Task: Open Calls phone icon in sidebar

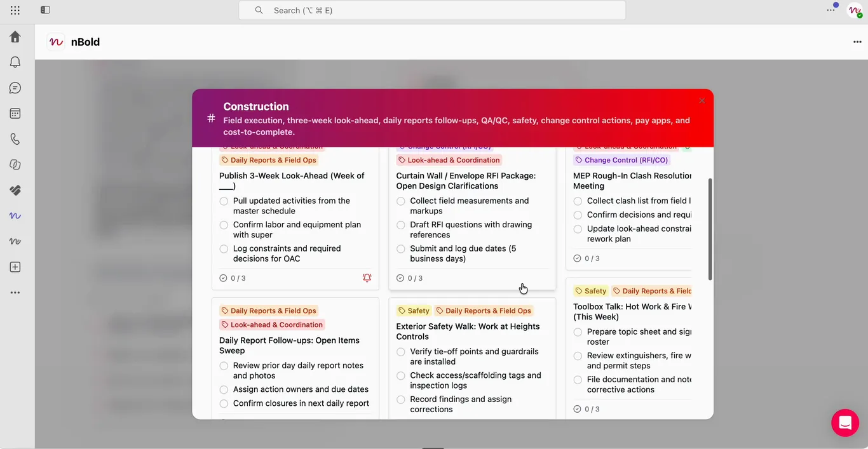Action: click(x=15, y=139)
